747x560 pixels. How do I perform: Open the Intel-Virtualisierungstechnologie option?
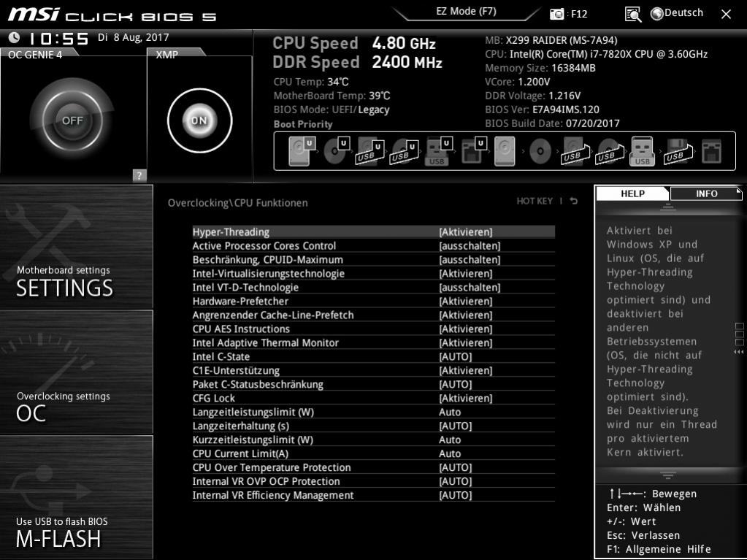pyautogui.click(x=374, y=273)
